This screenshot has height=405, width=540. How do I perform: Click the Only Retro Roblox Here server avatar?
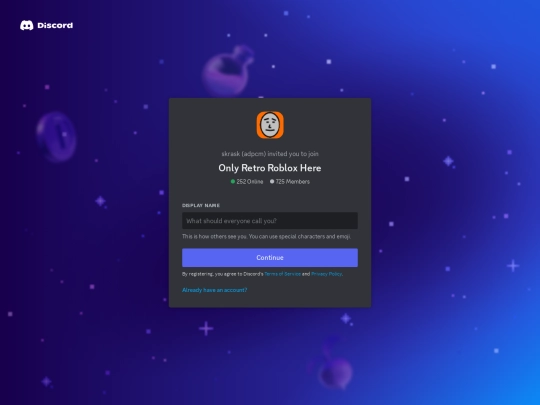[270, 125]
